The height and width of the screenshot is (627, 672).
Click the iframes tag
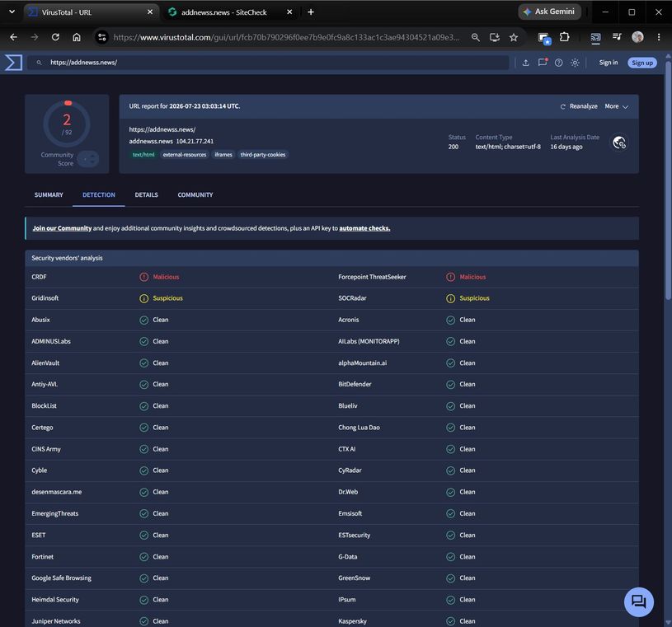[223, 155]
